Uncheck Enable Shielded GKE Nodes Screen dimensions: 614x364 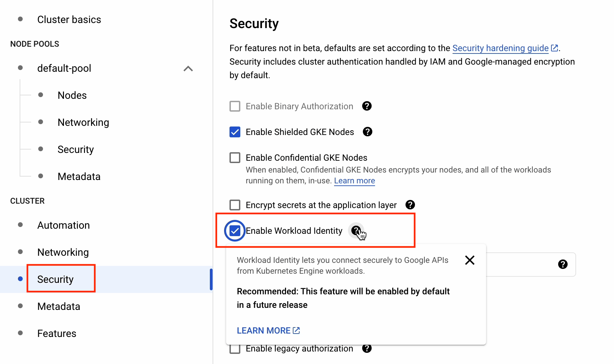235,132
